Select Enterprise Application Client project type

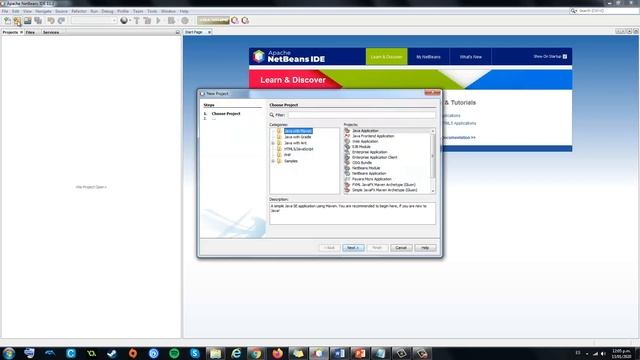(374, 157)
